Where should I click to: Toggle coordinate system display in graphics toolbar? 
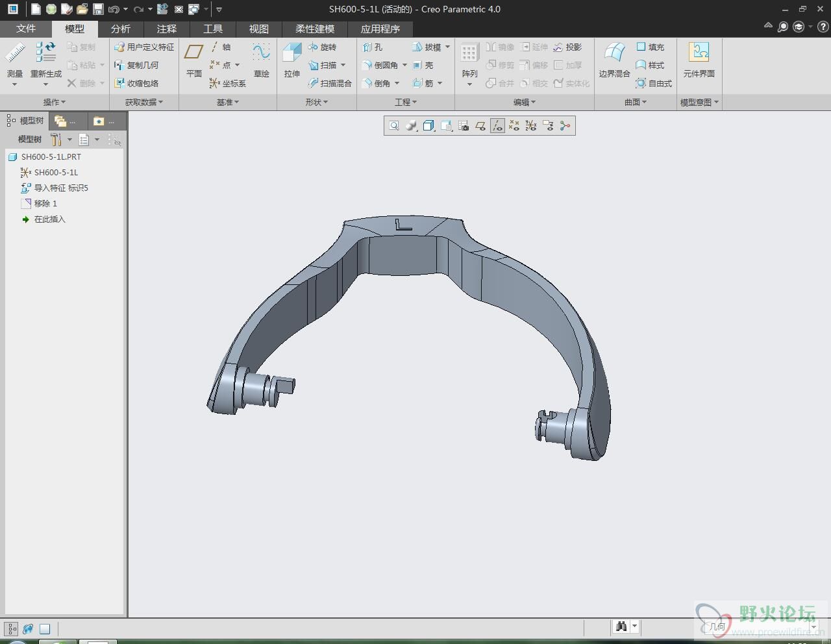click(531, 126)
